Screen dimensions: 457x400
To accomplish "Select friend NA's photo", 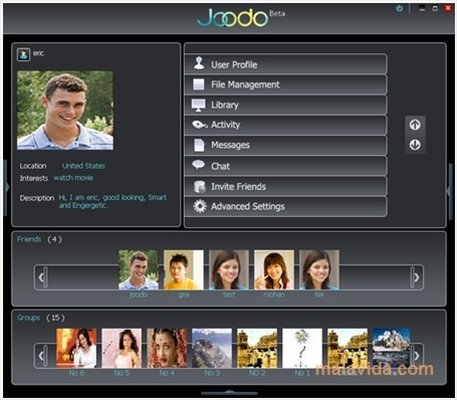I will [319, 270].
